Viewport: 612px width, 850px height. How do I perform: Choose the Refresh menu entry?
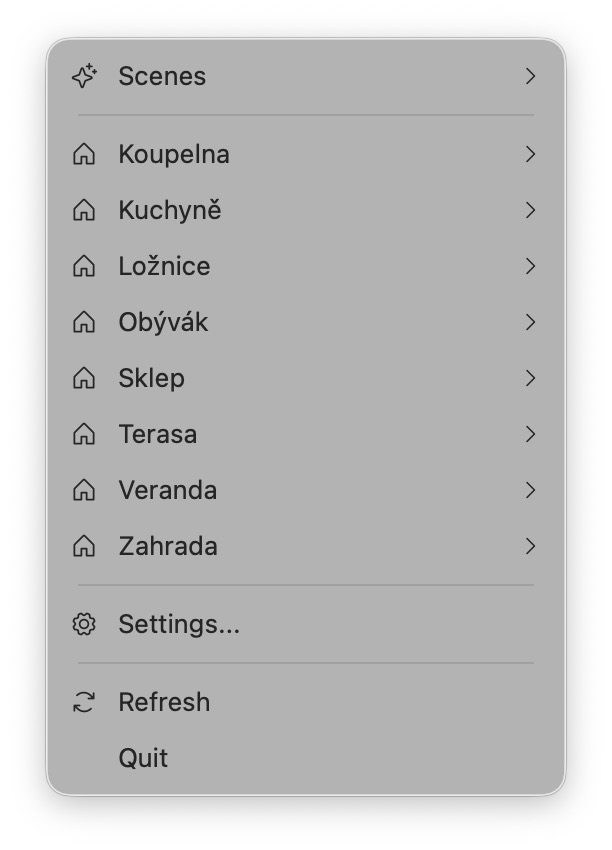(164, 703)
